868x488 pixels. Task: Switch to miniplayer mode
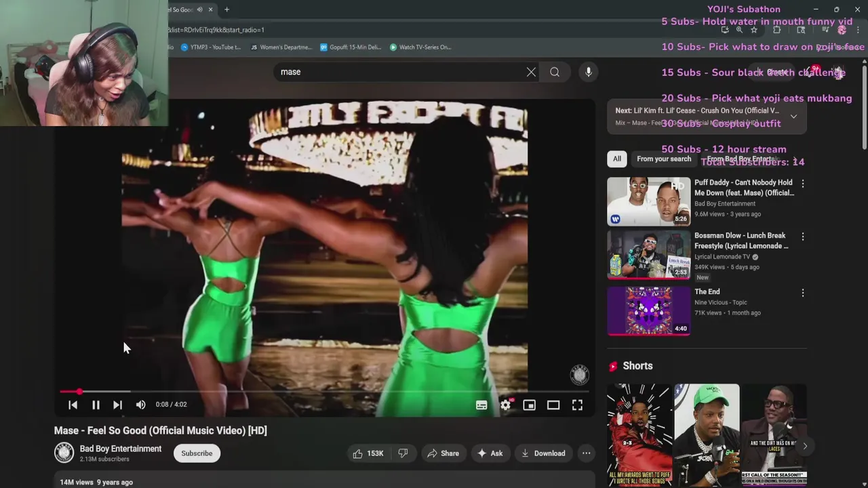coord(529,405)
